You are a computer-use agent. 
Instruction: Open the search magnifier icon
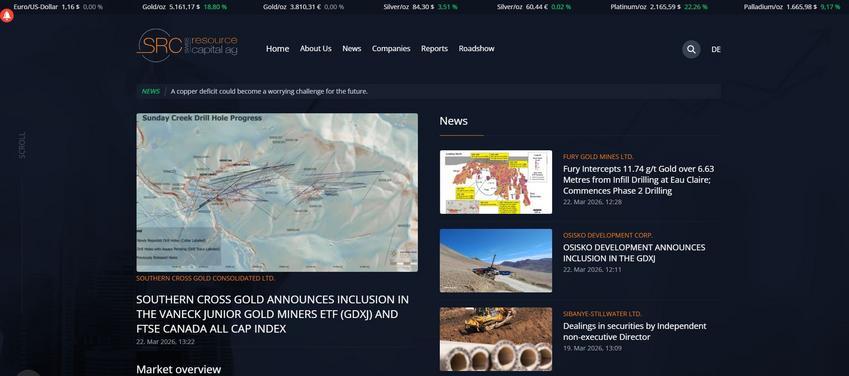[691, 49]
